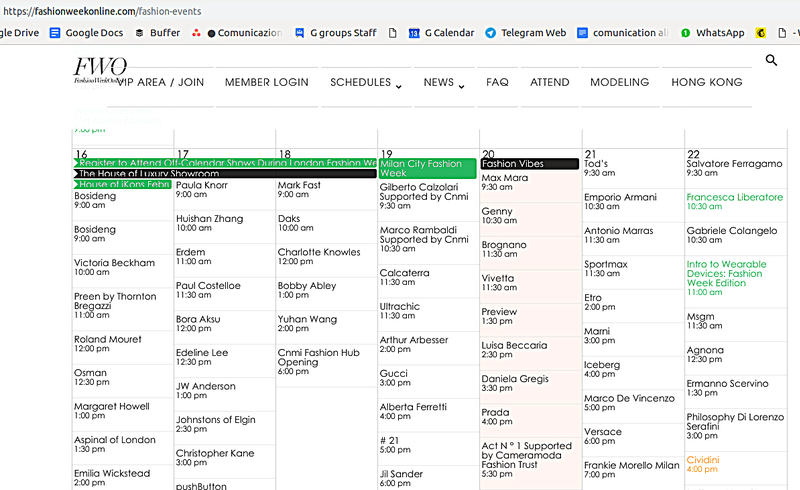Viewport: 800px width, 490px height.
Task: Click the FWO site logo
Action: click(100, 70)
